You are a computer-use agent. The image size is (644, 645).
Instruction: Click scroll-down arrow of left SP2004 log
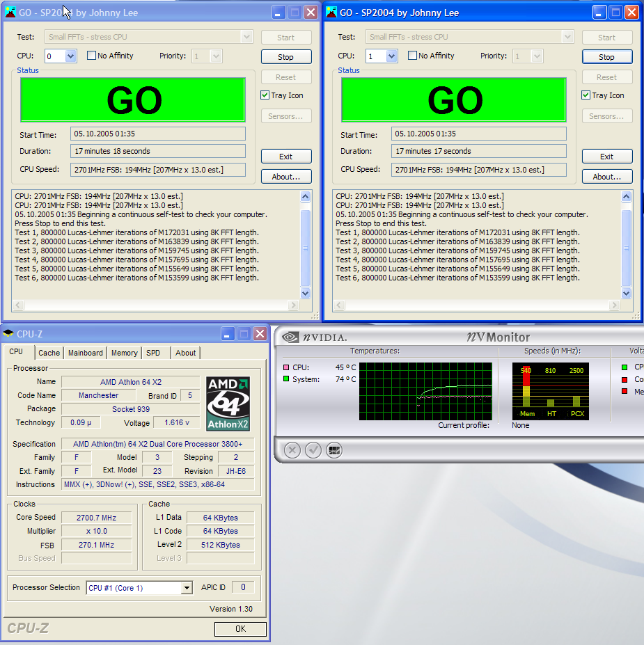(305, 294)
